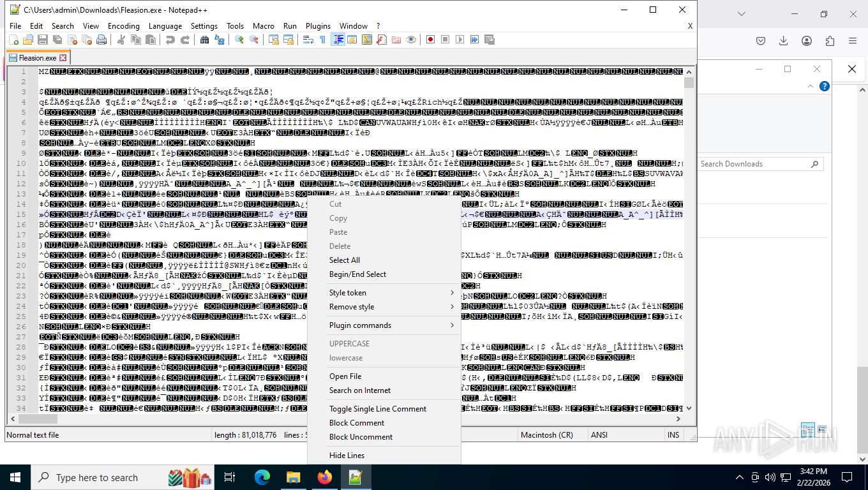868x490 pixels.
Task: Click the Synchronize Vertical Scrolling icon
Action: click(273, 40)
